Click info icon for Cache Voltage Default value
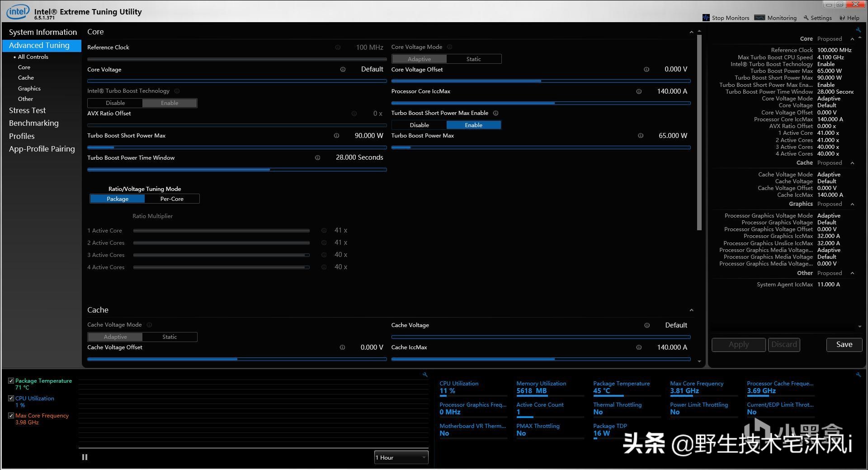This screenshot has height=470, width=868. click(647, 325)
